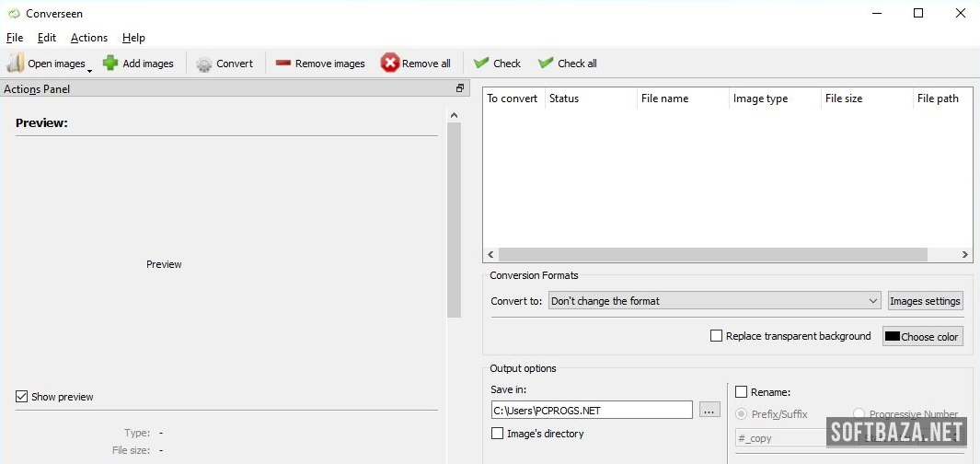The width and height of the screenshot is (980, 464).
Task: Open the dropdown arrow beside Open images
Action: (89, 70)
